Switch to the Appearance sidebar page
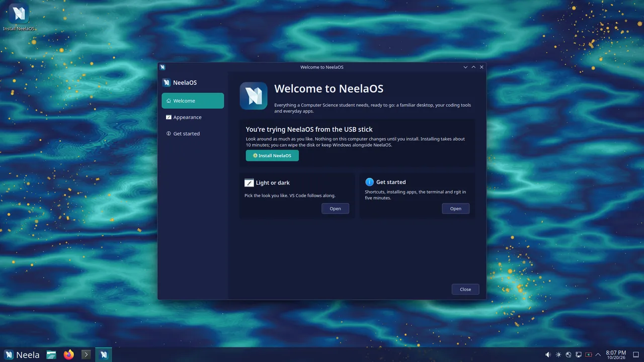 pos(193,117)
